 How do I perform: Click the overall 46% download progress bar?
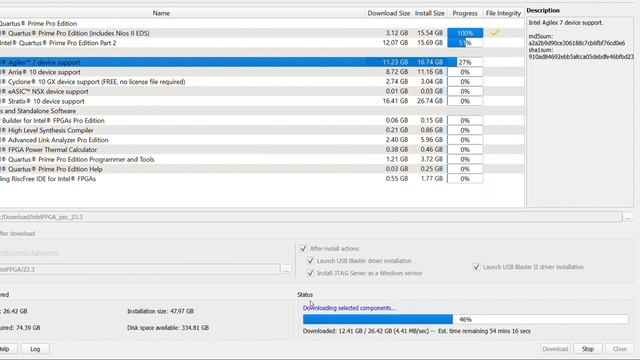pos(465,319)
